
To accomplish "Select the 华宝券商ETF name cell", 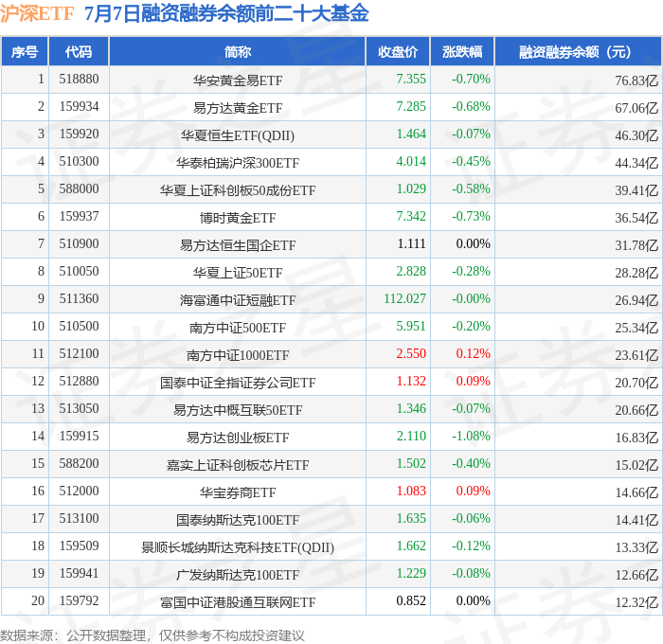I will [x=237, y=492].
